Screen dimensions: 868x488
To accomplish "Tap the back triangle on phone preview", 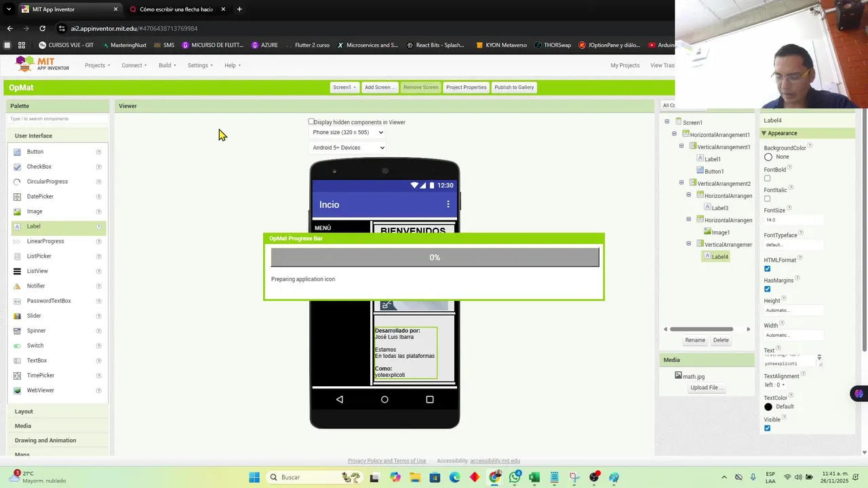I will (339, 399).
